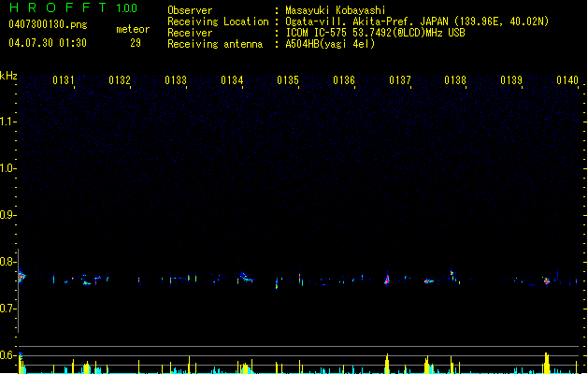Click the 1.1 kHz axis label
Image resolution: width=588 pixels, height=374 pixels.
coord(7,122)
